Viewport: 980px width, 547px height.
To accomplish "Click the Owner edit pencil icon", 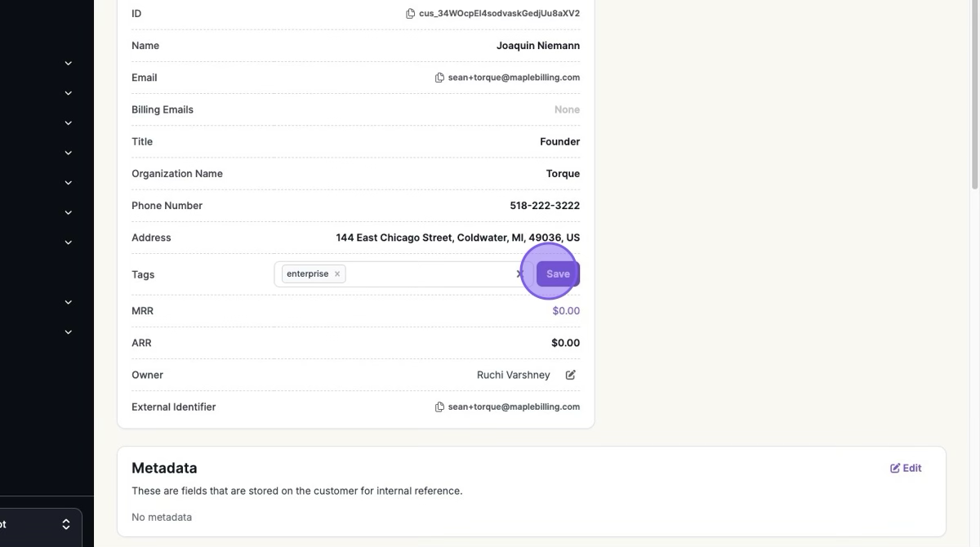I will (x=571, y=375).
